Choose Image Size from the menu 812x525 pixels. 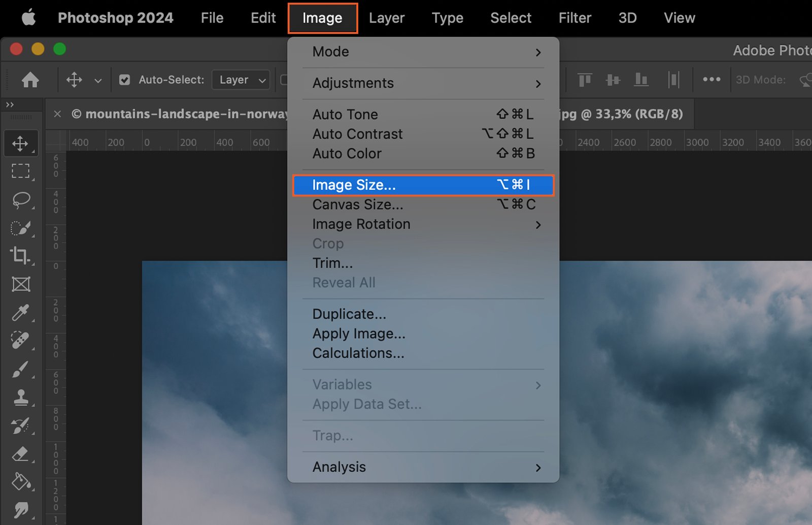point(423,185)
